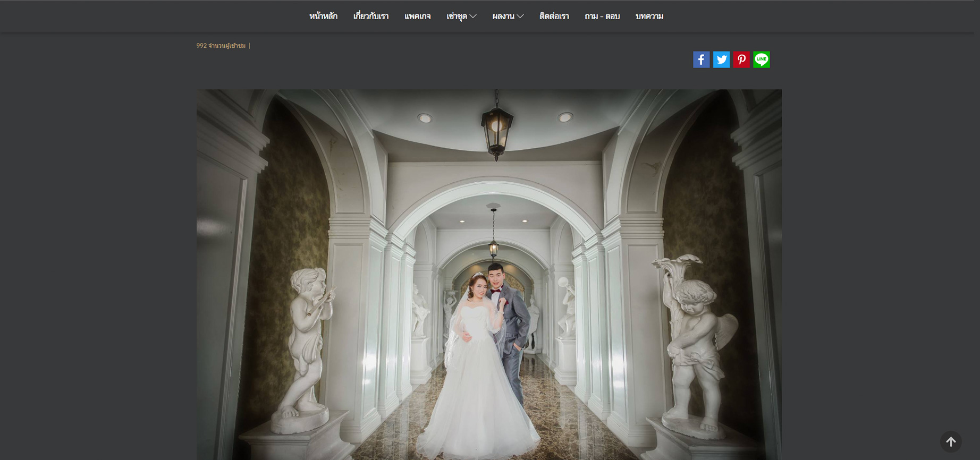Expand the เช่าชุด dropdown menu
The width and height of the screenshot is (980, 460).
click(x=461, y=16)
